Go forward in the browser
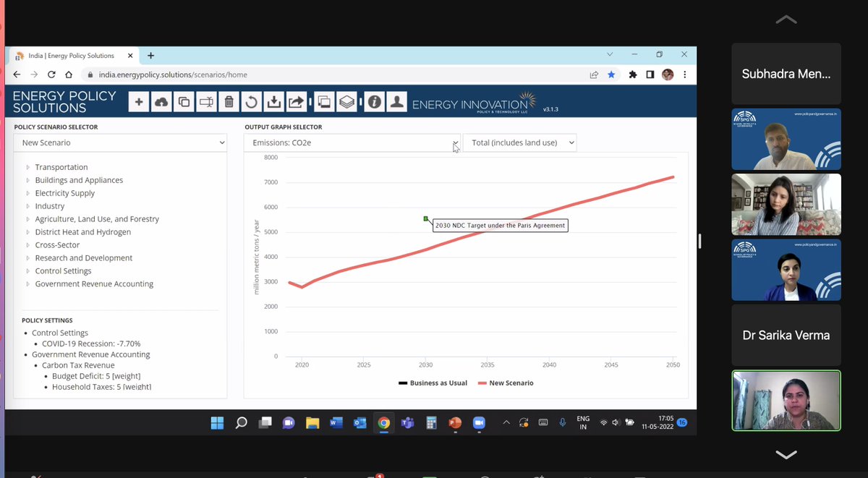The width and height of the screenshot is (868, 478). 34,74
